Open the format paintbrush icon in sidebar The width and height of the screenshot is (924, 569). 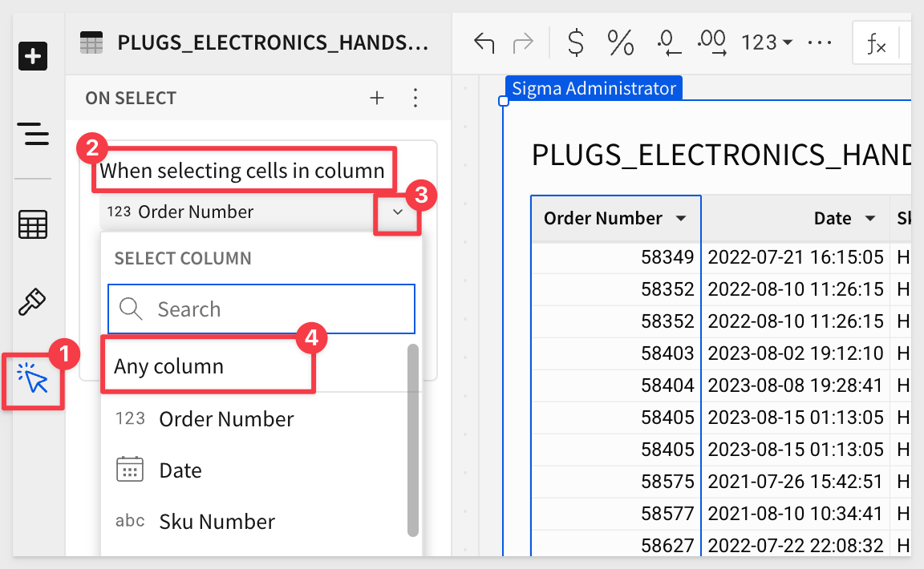[33, 302]
